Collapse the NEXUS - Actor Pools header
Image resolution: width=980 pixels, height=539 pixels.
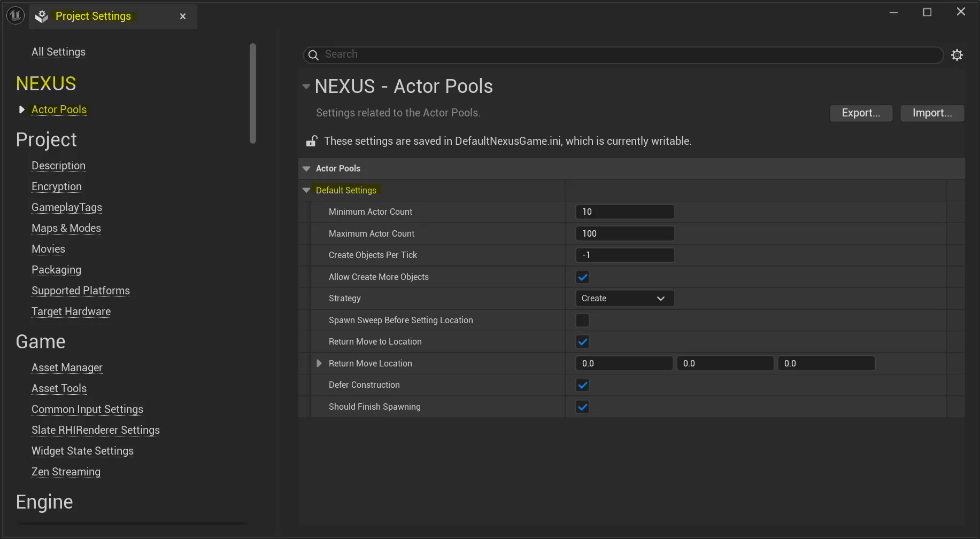tap(306, 87)
